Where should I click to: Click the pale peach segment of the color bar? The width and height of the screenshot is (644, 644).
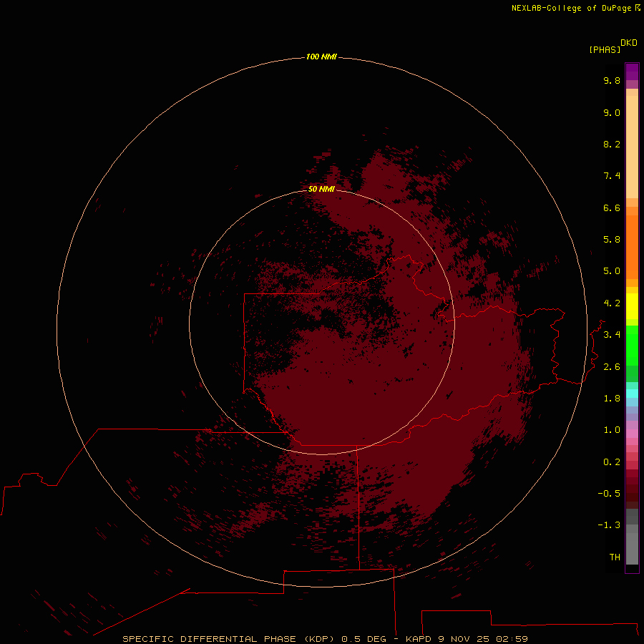pyautogui.click(x=632, y=147)
